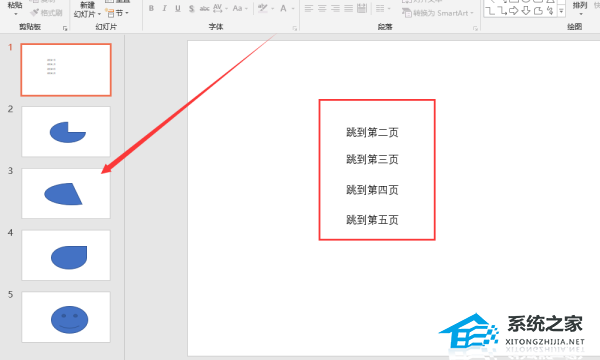Viewport: 600px width, 360px height.
Task: Click the text highlight color pen
Action: point(263,8)
